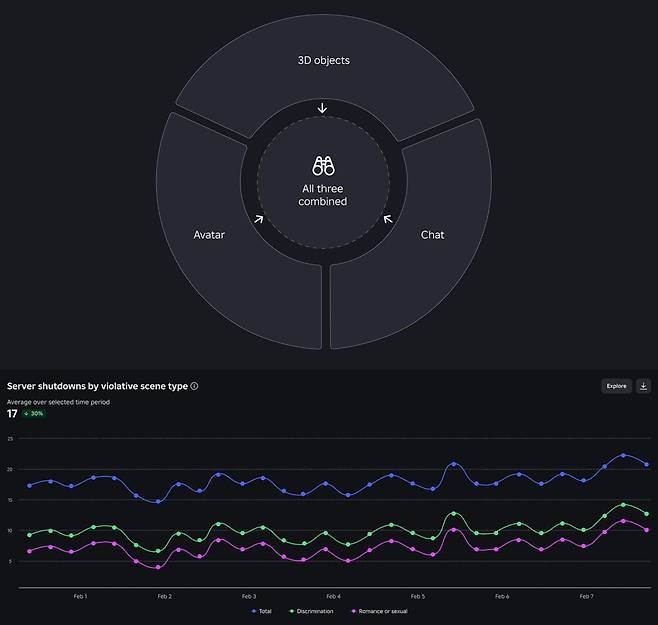The image size is (658, 625).
Task: Click the average value 17
Action: pyautogui.click(x=12, y=413)
